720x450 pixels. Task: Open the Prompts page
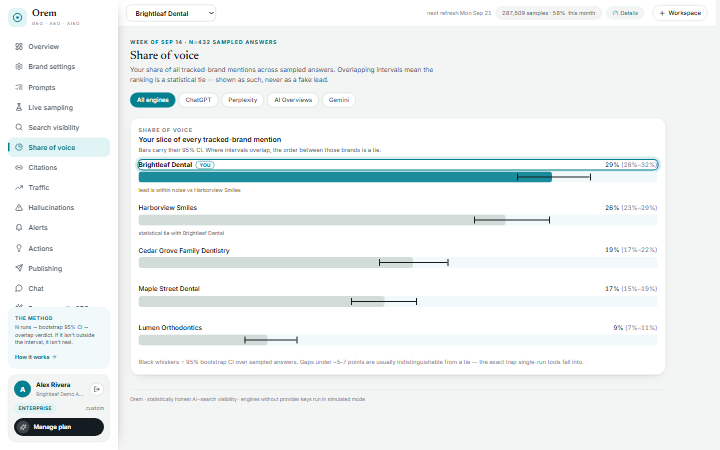[x=59, y=87]
